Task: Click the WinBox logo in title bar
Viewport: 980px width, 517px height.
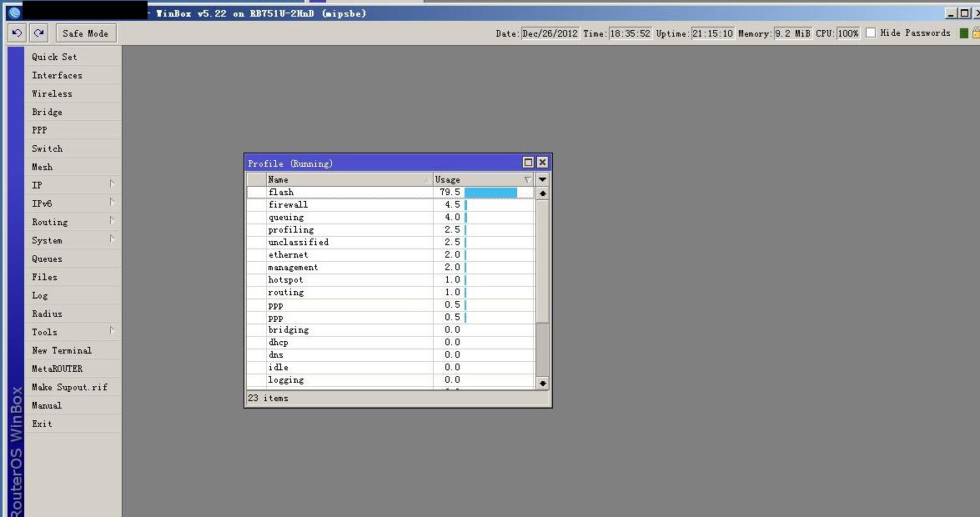Action: click(14, 13)
